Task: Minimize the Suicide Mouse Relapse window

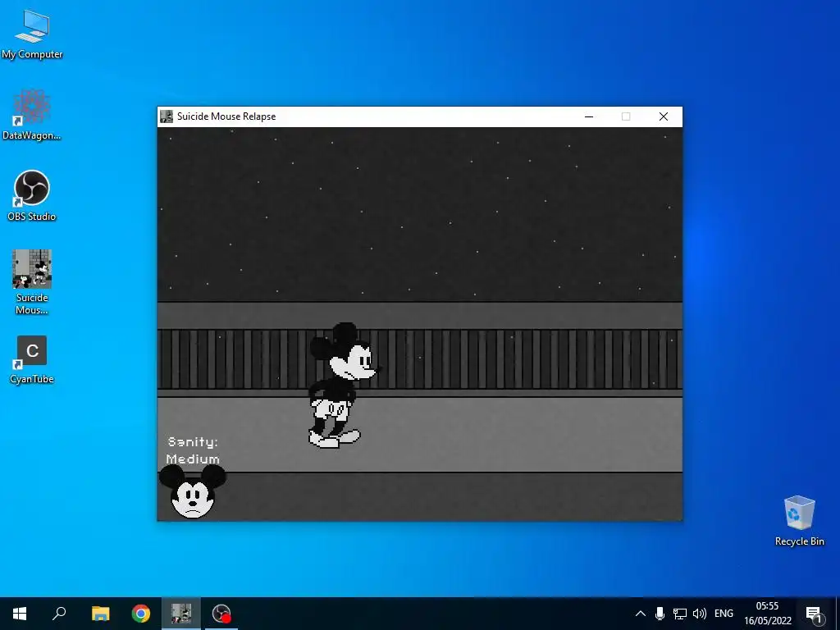Action: tap(589, 116)
